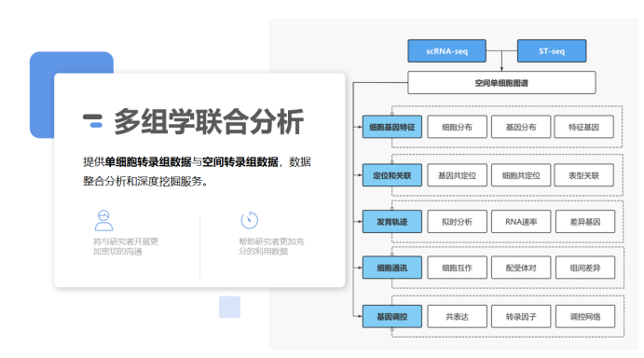
Task: Open the 细胞通讯 category
Action: 392,268
